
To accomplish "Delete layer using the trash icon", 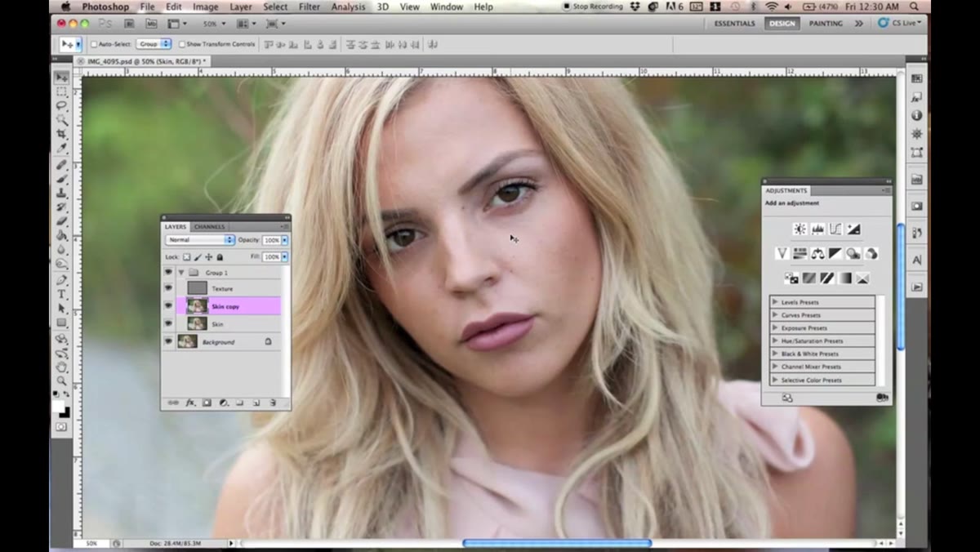I will coord(272,403).
